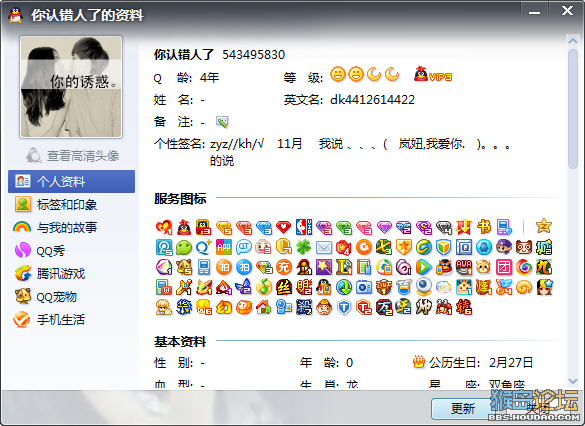Viewport: 585px width, 426px height.
Task: Click the black and gold 丝 icon
Action: (284, 287)
